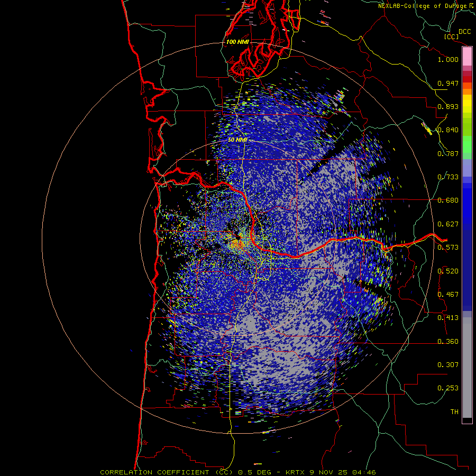Click the 0.573 scale value
The width and height of the screenshot is (476, 476).
pos(448,248)
